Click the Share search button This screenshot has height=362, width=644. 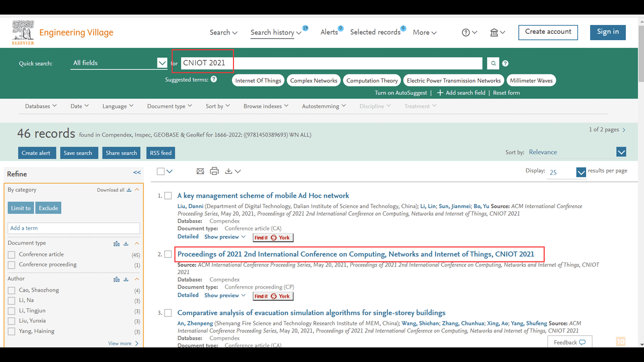coord(121,153)
